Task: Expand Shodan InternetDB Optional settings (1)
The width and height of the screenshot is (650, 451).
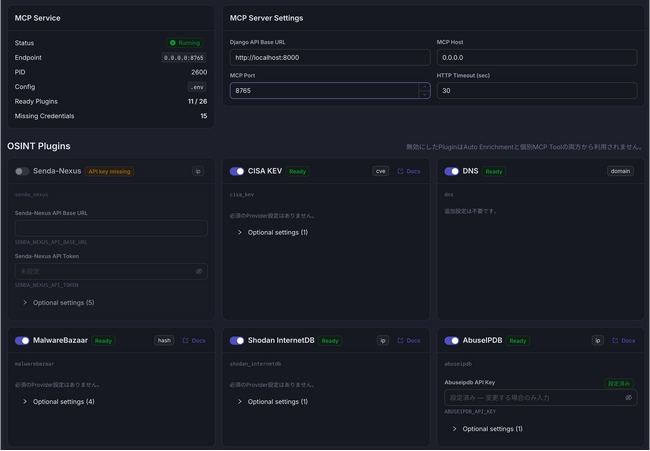Action: click(x=273, y=401)
